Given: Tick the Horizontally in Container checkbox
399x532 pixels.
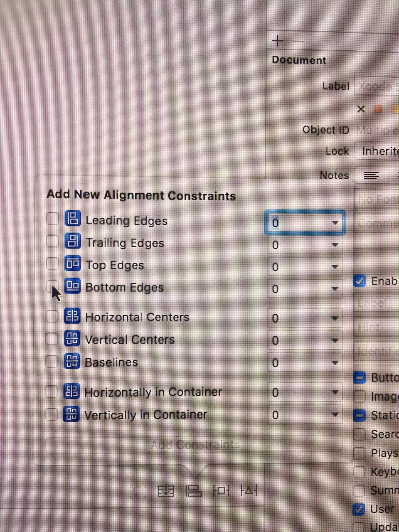Looking at the screenshot, I should [x=51, y=392].
